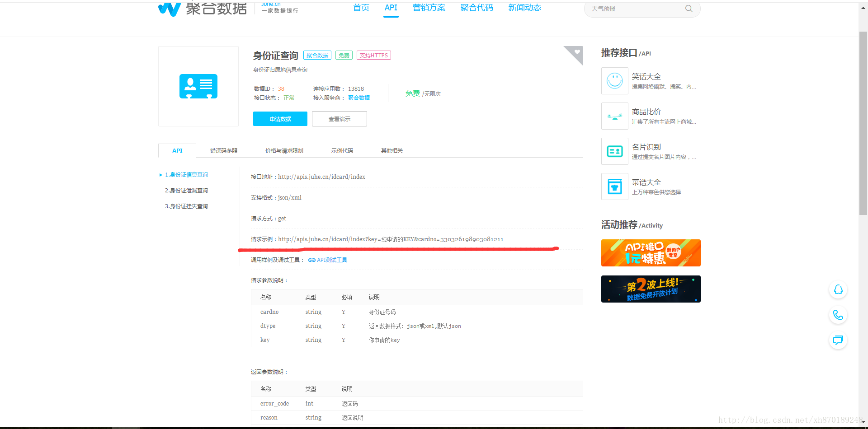The image size is (868, 429).
Task: Open 名片识别 recommended API title
Action: 646,147
